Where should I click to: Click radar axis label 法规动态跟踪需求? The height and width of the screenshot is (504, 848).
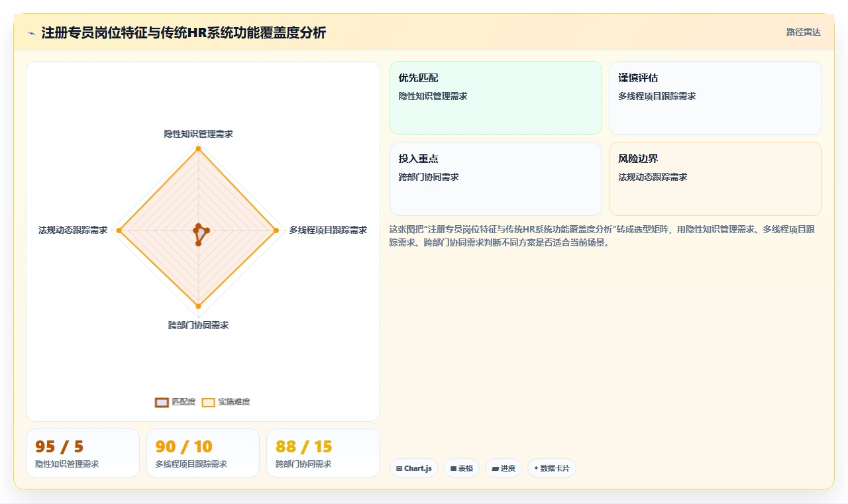point(73,230)
